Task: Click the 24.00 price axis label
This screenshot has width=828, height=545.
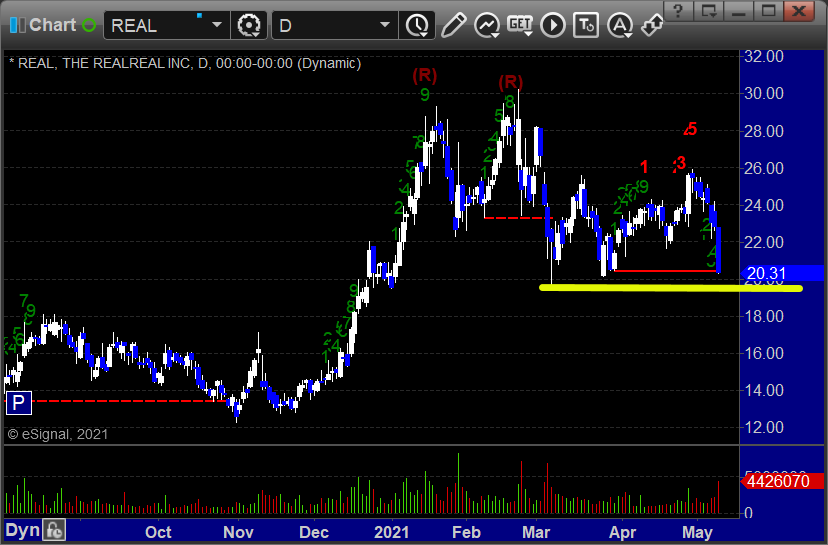Action: point(764,205)
